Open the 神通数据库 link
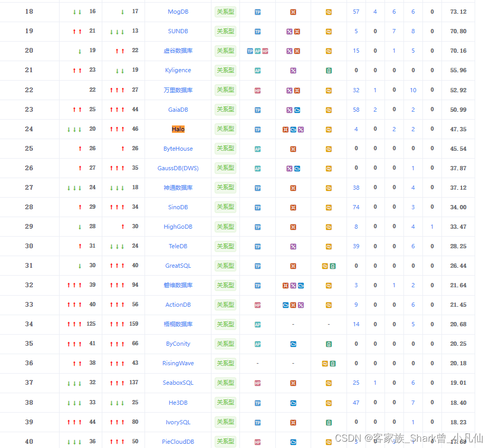 (178, 188)
